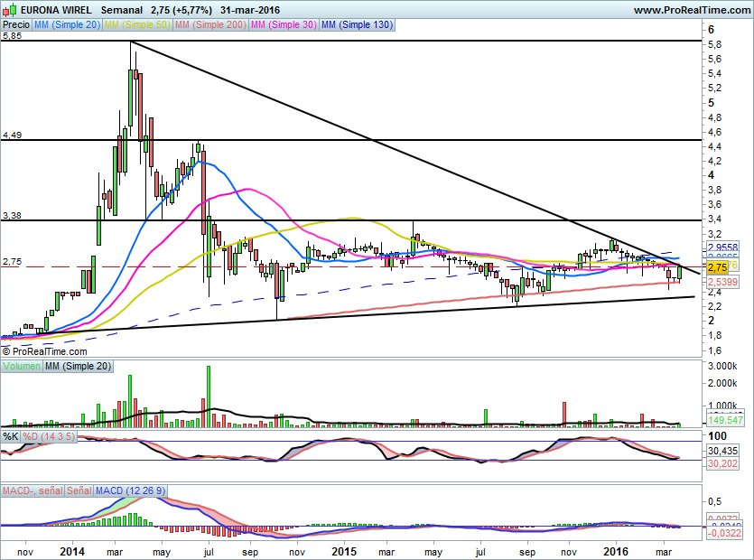Screen dimensions: 754x560
Task: Click the 5,8 price axis label
Action: tap(714, 45)
